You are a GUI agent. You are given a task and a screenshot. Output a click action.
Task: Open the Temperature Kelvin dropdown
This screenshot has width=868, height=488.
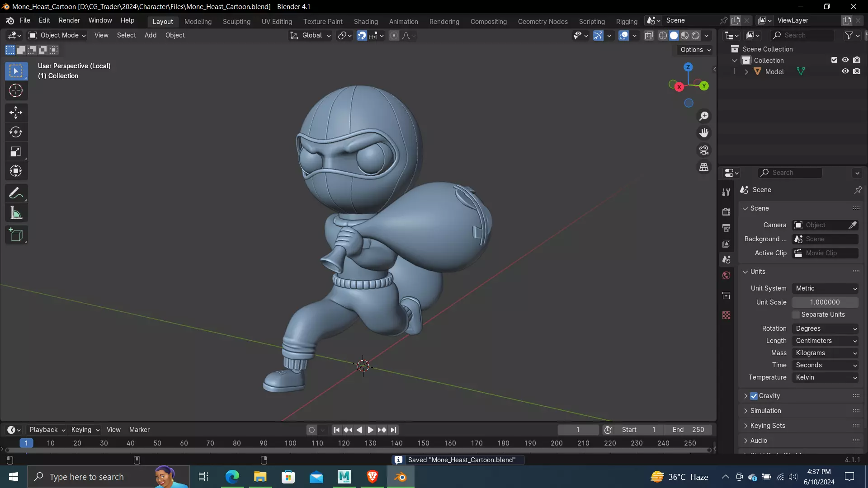click(x=826, y=377)
